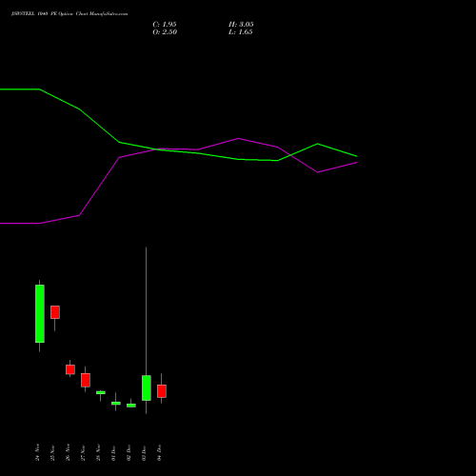
Task: Click the tall green candlestick for 24 Nov
Action: [40, 313]
